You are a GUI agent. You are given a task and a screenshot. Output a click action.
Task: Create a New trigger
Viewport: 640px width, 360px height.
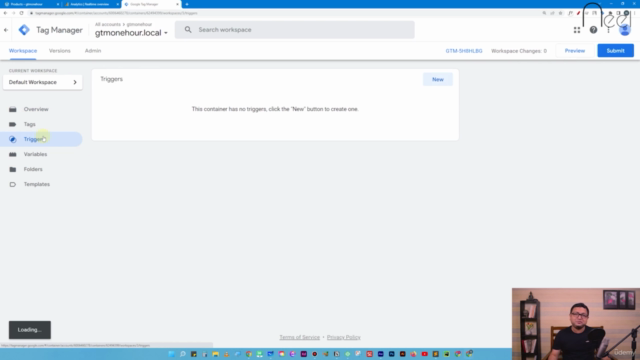438,79
